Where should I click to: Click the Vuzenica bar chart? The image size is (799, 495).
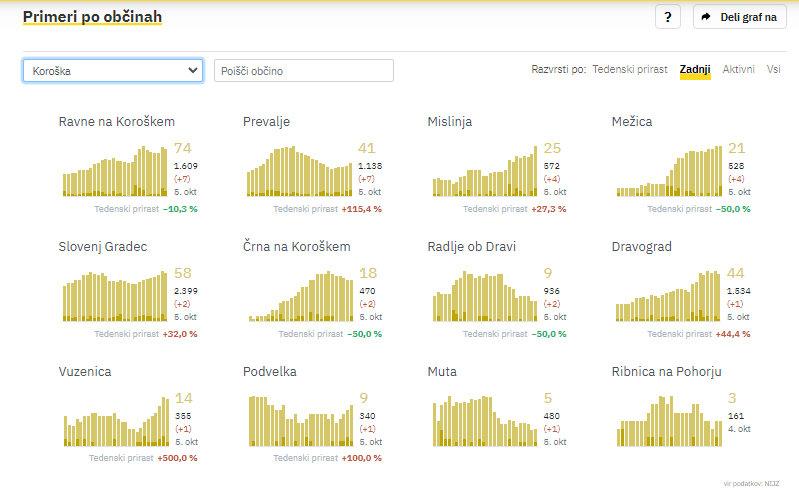pyautogui.click(x=114, y=420)
